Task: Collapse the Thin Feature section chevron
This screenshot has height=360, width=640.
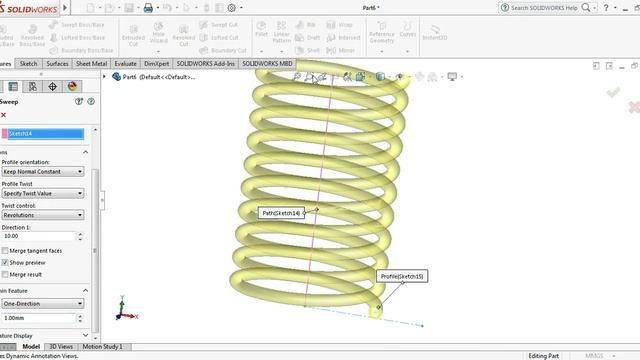Action: point(85,290)
